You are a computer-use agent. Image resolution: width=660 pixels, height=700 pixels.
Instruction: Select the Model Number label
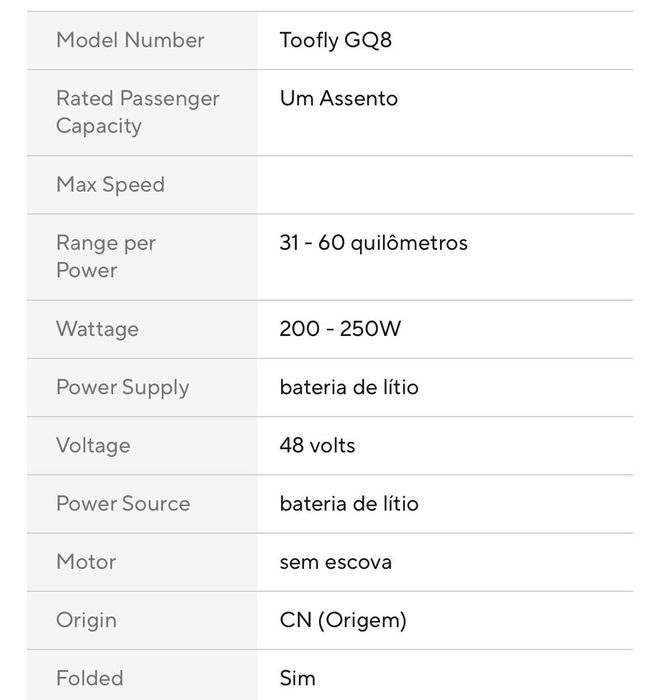pyautogui.click(x=130, y=40)
